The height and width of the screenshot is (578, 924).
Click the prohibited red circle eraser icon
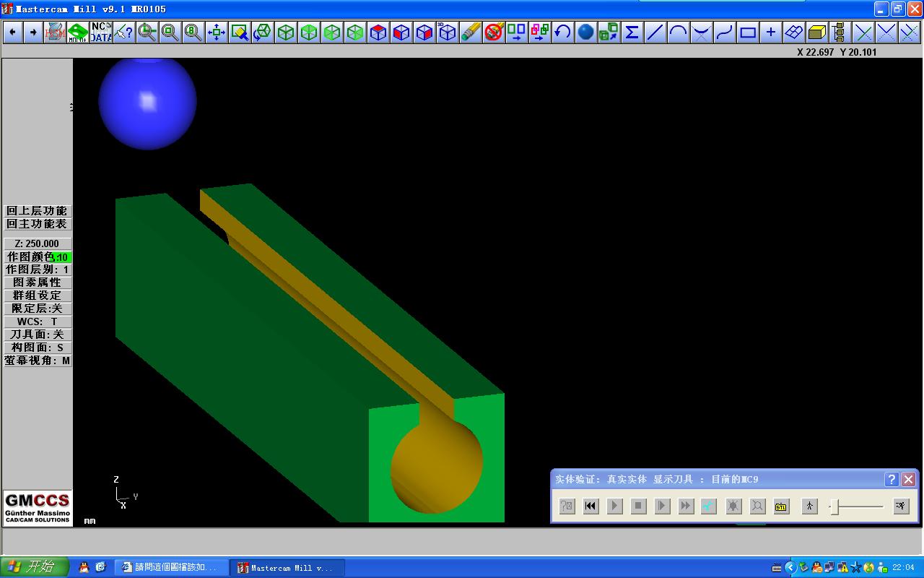494,32
